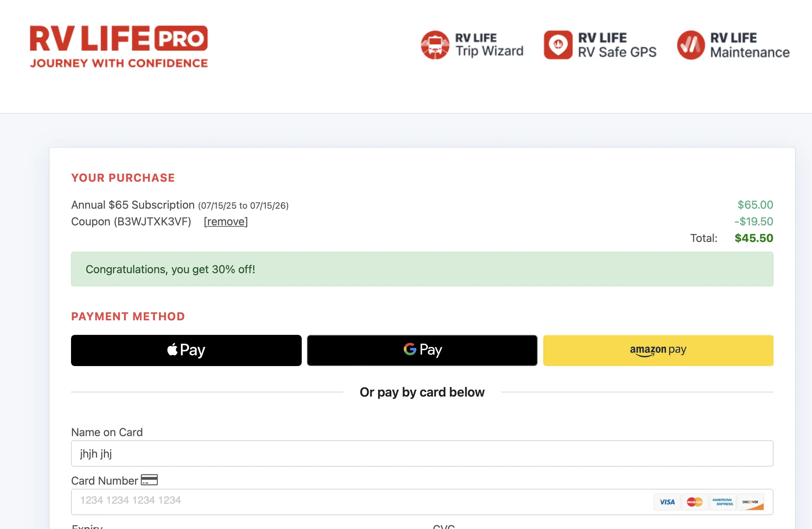Click the Discover card logo

(750, 502)
